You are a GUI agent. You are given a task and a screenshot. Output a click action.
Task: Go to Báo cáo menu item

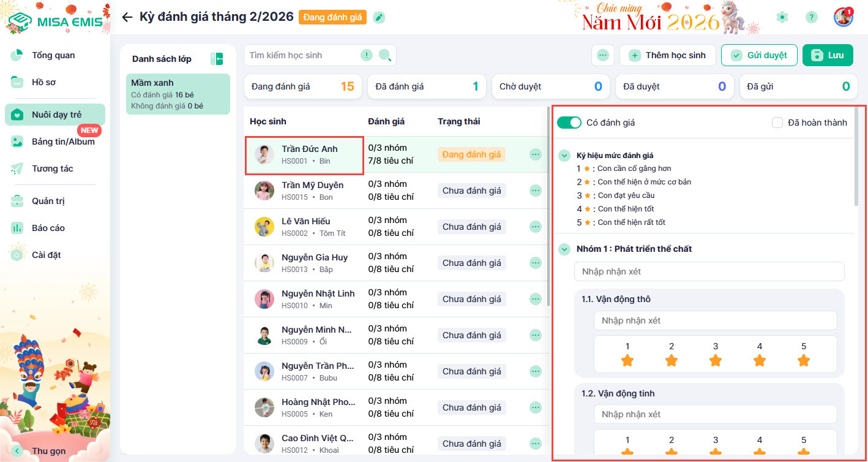(48, 228)
